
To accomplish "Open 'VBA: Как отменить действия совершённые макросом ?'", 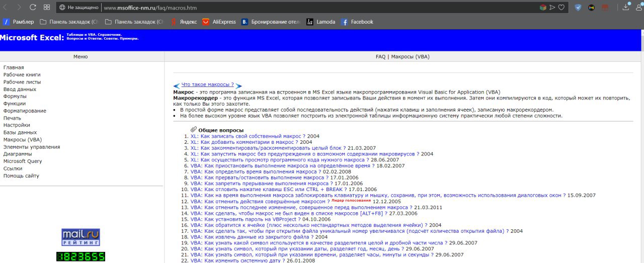I will point(260,202).
